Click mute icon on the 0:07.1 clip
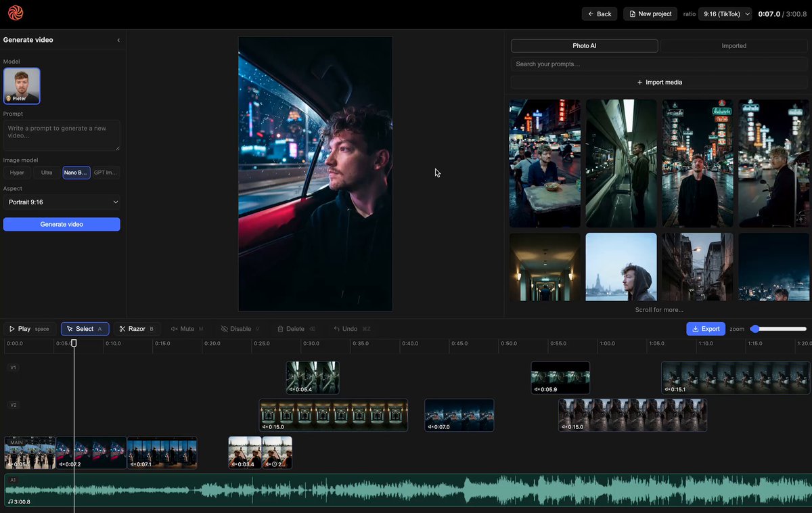 coord(133,464)
